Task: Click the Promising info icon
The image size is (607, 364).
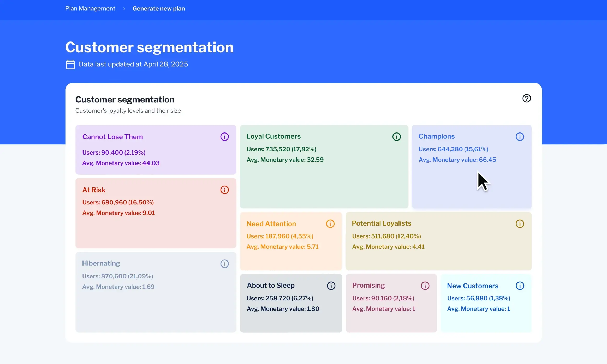Action: 425,286
